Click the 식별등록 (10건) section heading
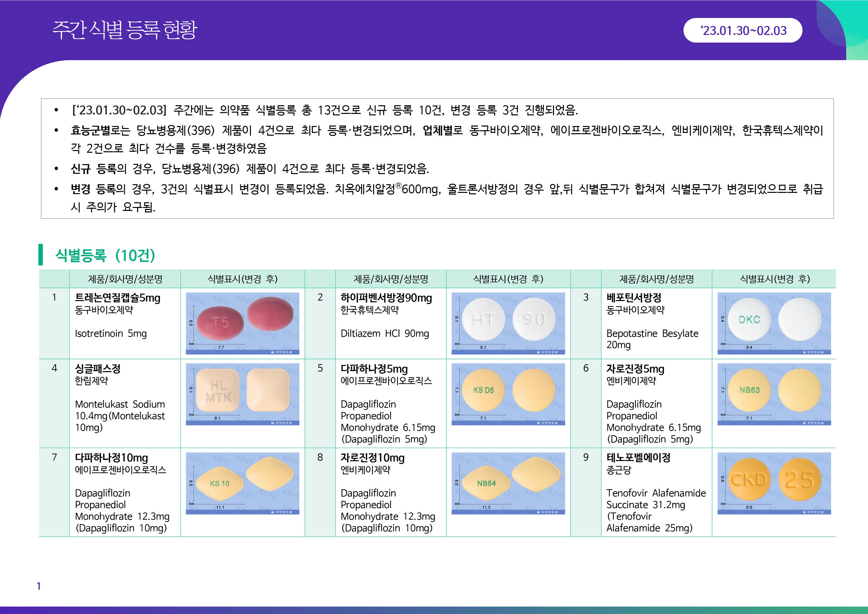Screen dimensions: 868x614 coord(105,255)
